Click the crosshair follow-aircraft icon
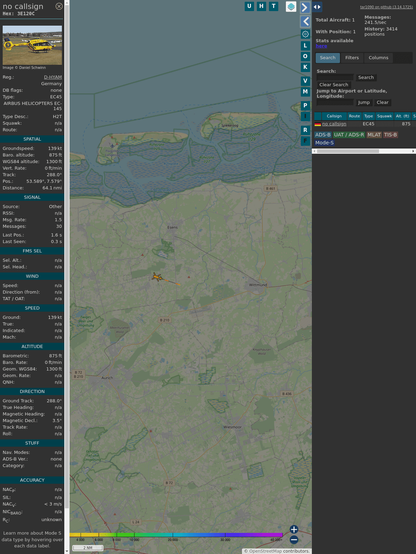 (x=305, y=34)
